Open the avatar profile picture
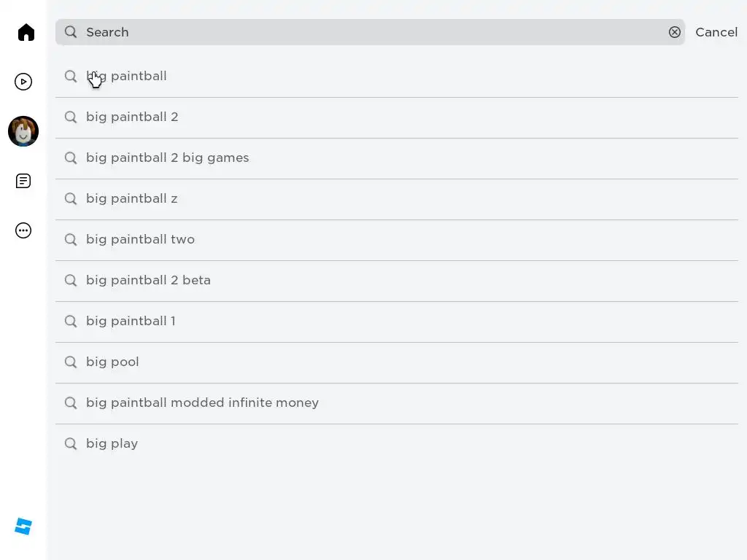The height and width of the screenshot is (560, 747). [23, 131]
